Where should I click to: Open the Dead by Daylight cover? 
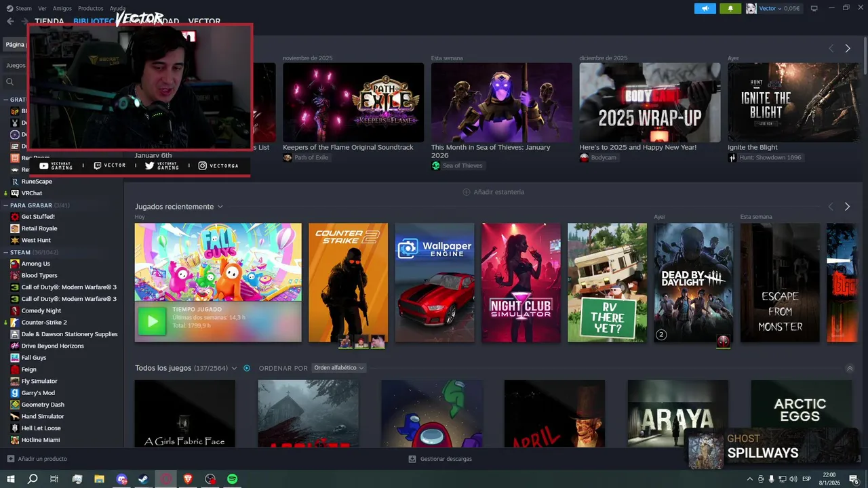(693, 283)
